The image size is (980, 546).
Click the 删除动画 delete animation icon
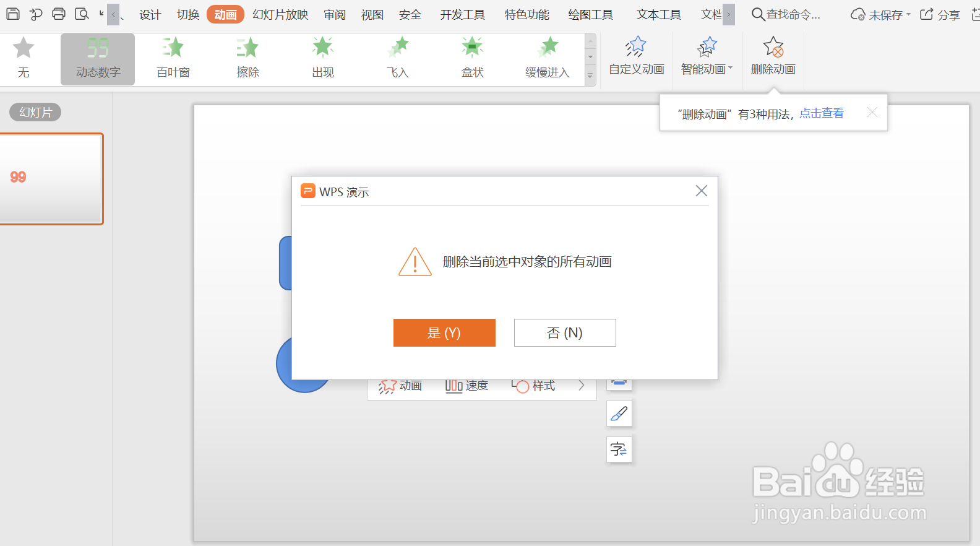pos(773,47)
